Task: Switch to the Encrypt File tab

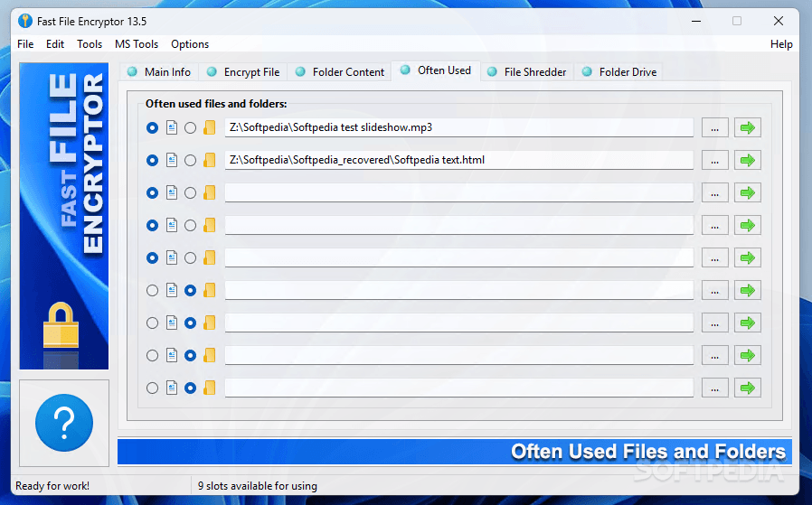Action: click(x=243, y=72)
